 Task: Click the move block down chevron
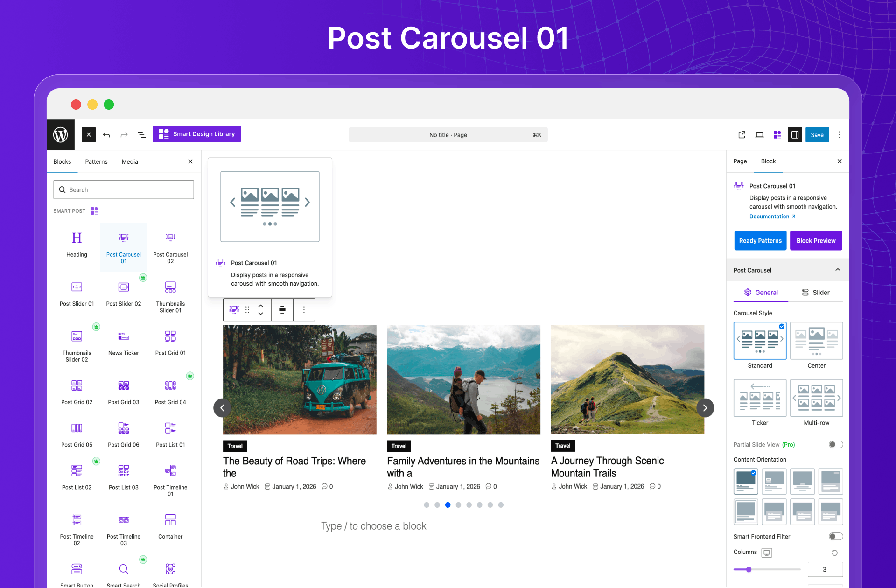pyautogui.click(x=261, y=314)
